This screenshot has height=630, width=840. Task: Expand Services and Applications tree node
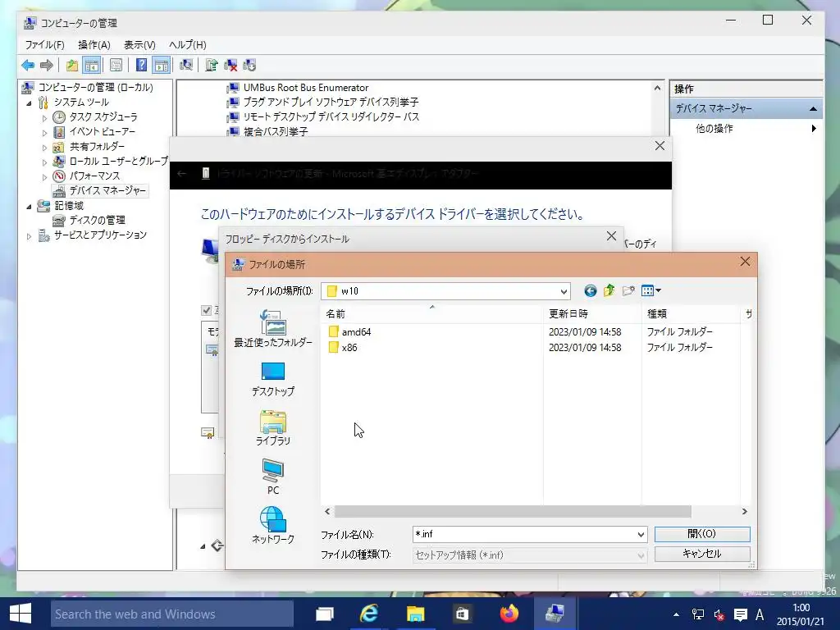tap(29, 235)
